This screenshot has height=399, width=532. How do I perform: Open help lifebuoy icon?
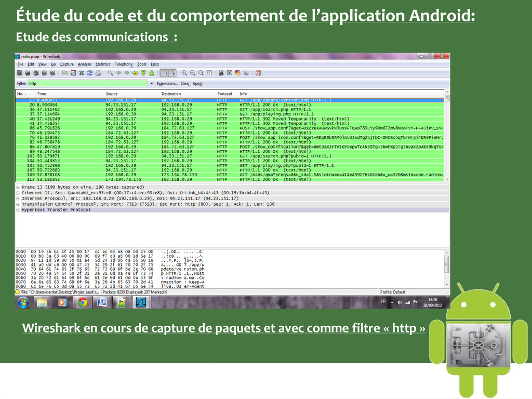coord(258,73)
